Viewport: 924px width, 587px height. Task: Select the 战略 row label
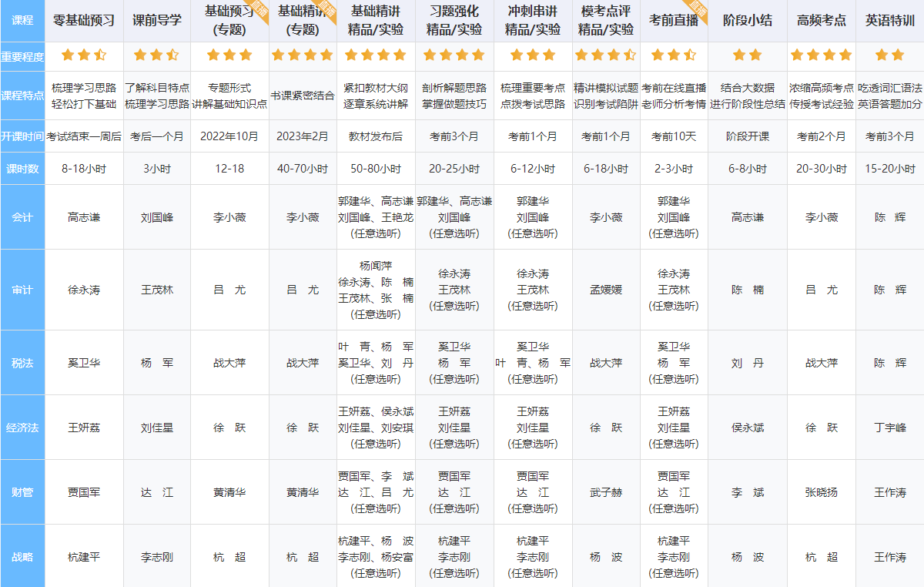pos(22,557)
